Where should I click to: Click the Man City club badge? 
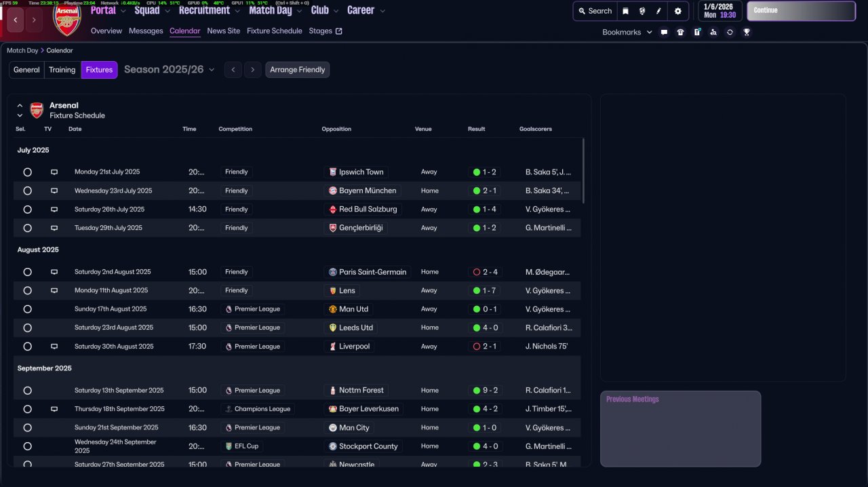333,428
